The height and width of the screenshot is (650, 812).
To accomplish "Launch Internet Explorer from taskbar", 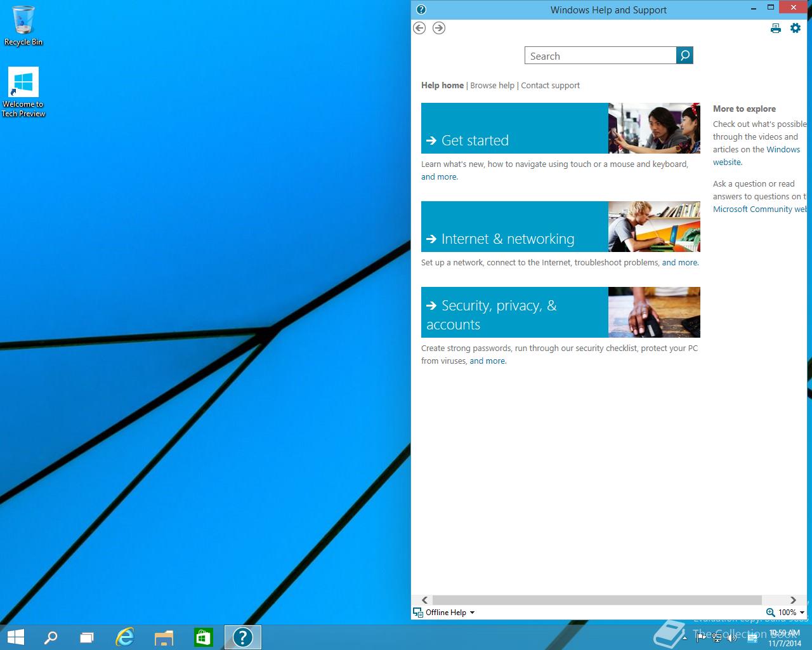I will click(125, 637).
